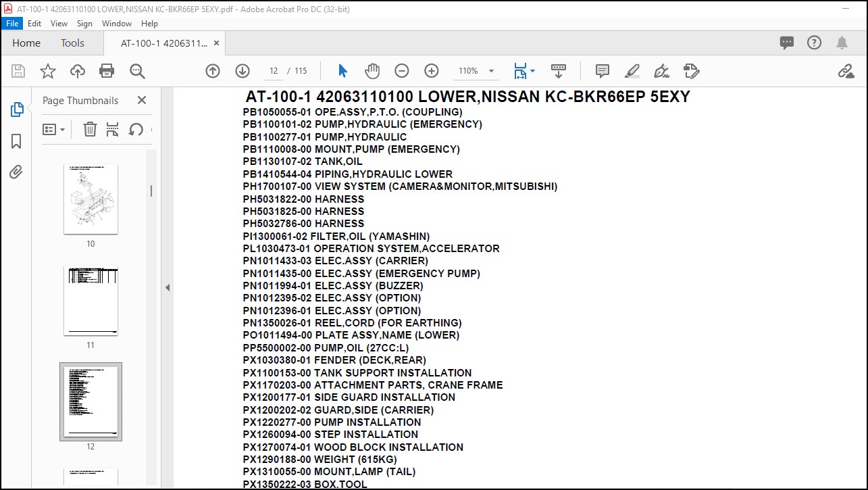This screenshot has height=490, width=868.
Task: Click the document title AT-100-1 heading
Action: tap(468, 97)
